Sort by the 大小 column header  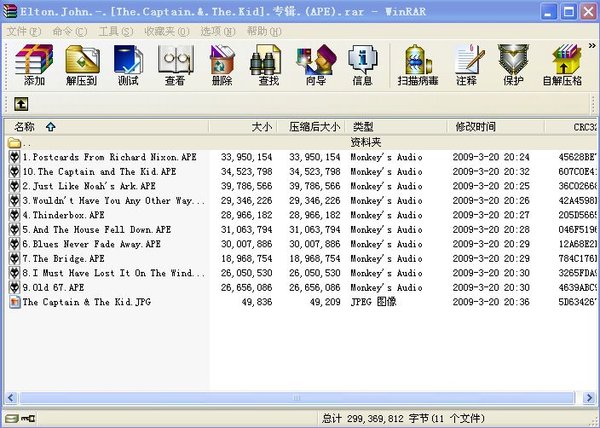tap(243, 127)
